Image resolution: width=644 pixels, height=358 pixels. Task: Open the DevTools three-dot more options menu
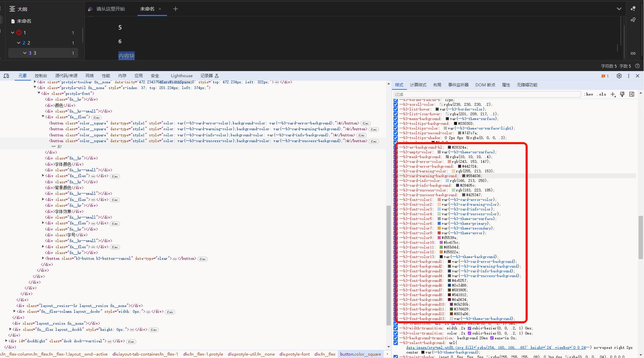[629, 76]
